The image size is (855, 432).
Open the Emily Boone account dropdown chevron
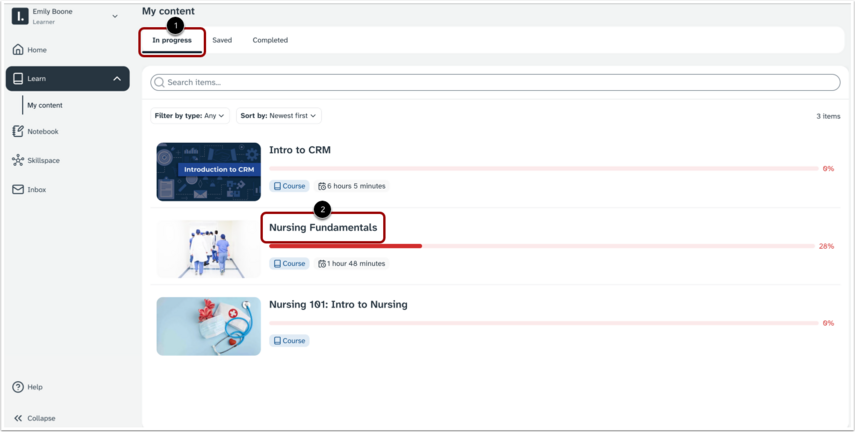coord(115,16)
